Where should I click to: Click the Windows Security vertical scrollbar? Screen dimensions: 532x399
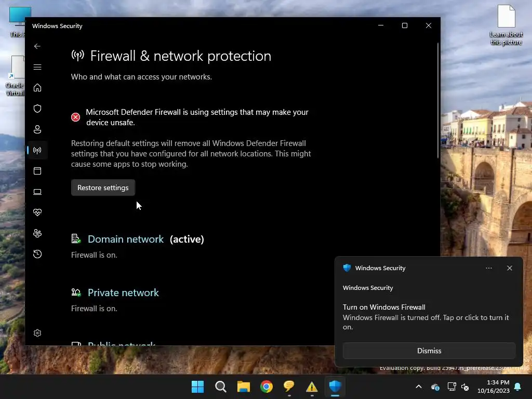[x=437, y=101]
